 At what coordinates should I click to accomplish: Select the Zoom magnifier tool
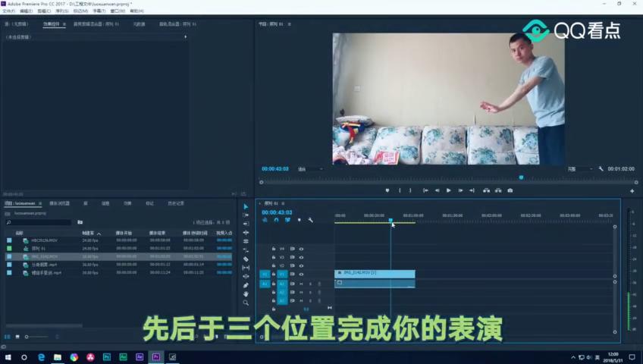coord(246,303)
